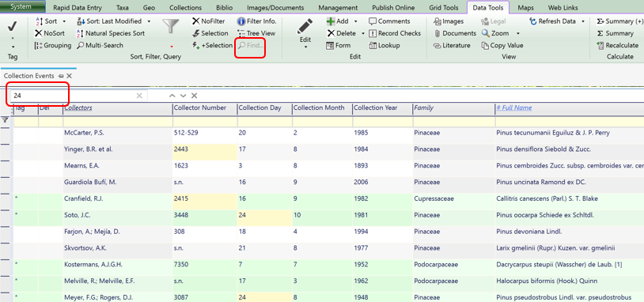Open the Collections tab
The width and height of the screenshot is (644, 302).
(186, 7)
